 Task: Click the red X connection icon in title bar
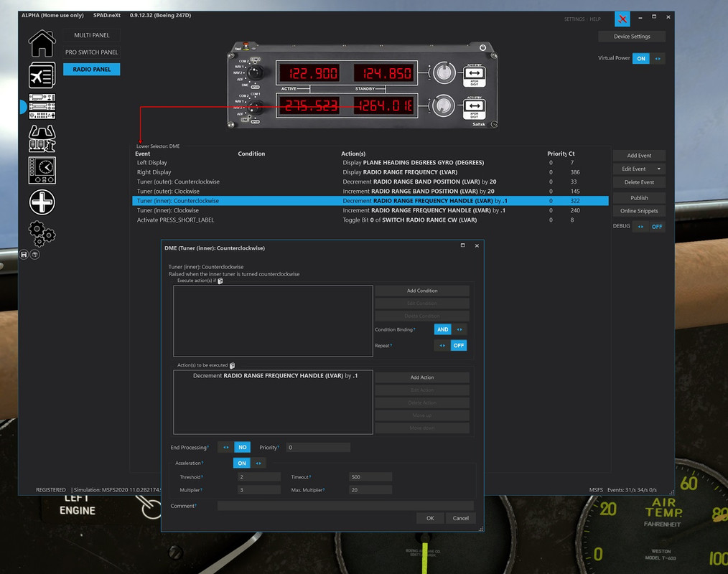click(x=622, y=19)
